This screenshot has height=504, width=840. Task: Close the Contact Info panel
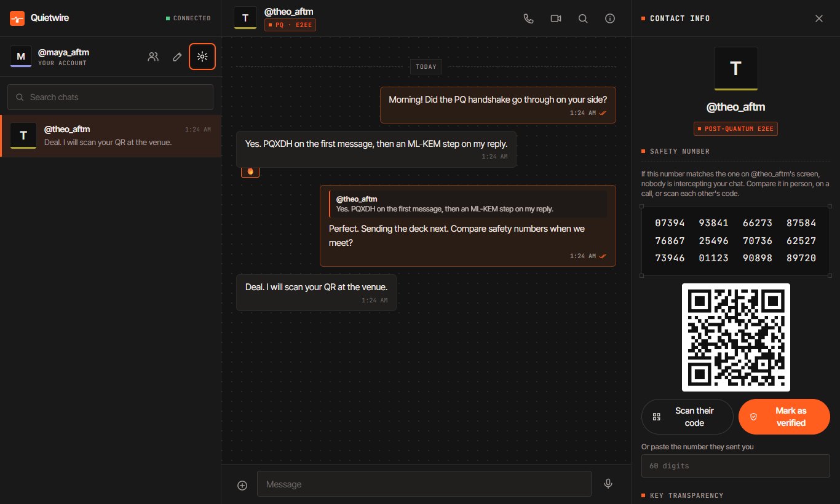coord(819,18)
